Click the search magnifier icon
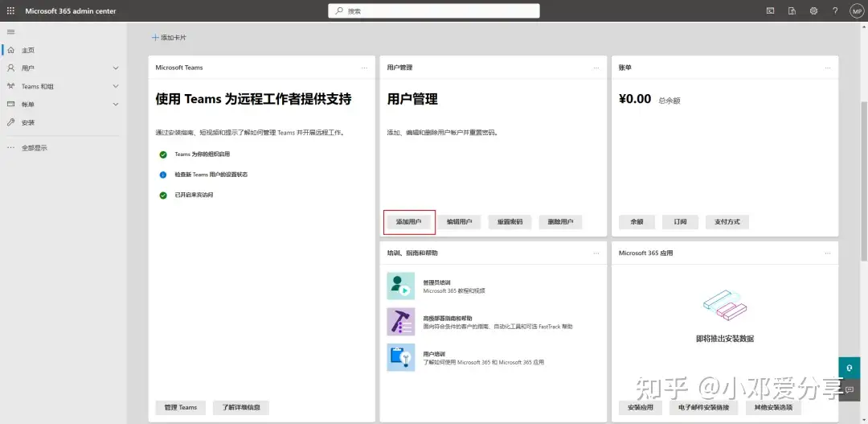Viewport: 868px width, 424px height. [339, 10]
